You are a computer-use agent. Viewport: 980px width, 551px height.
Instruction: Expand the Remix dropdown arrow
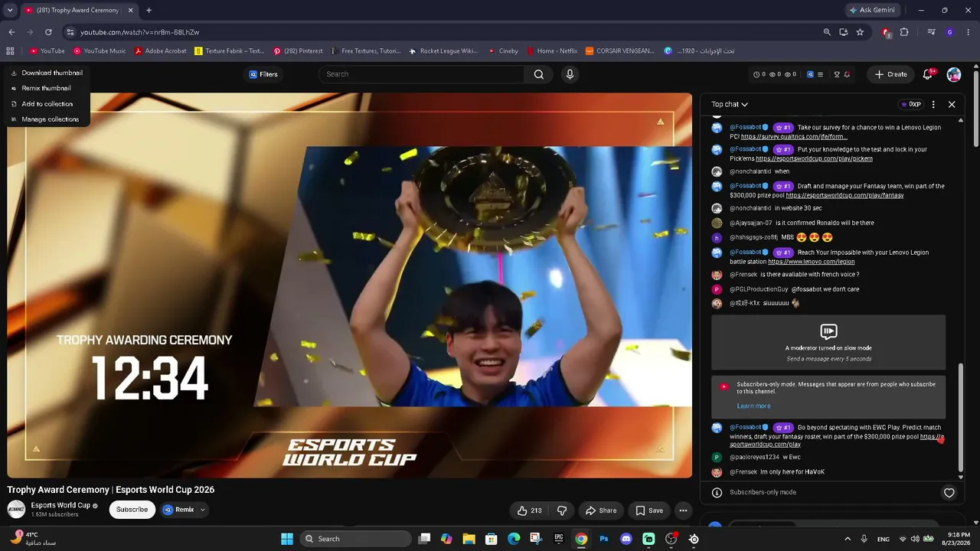coord(203,510)
